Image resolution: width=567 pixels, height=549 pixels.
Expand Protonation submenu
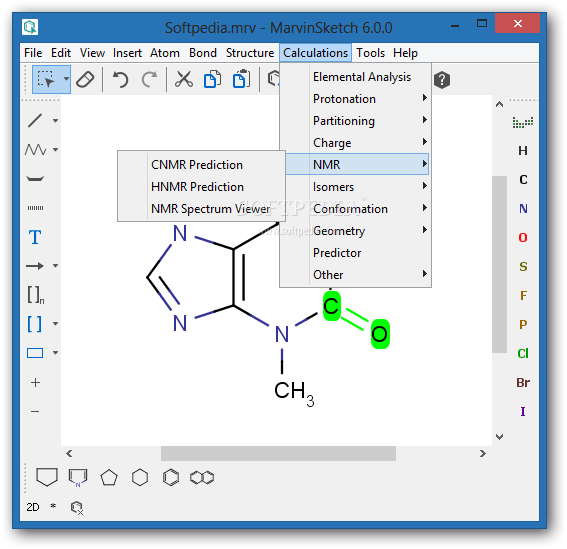click(355, 99)
